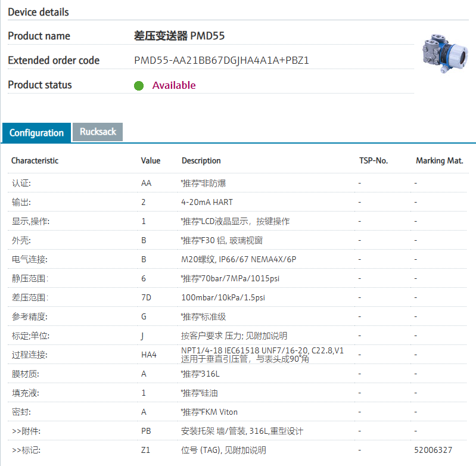This screenshot has width=476, height=466.
Task: Click the >>附件 accessory row label
Action: 27,431
